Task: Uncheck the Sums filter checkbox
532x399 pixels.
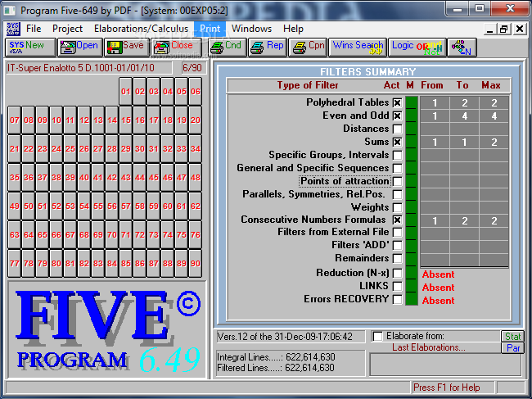Action: coord(397,142)
